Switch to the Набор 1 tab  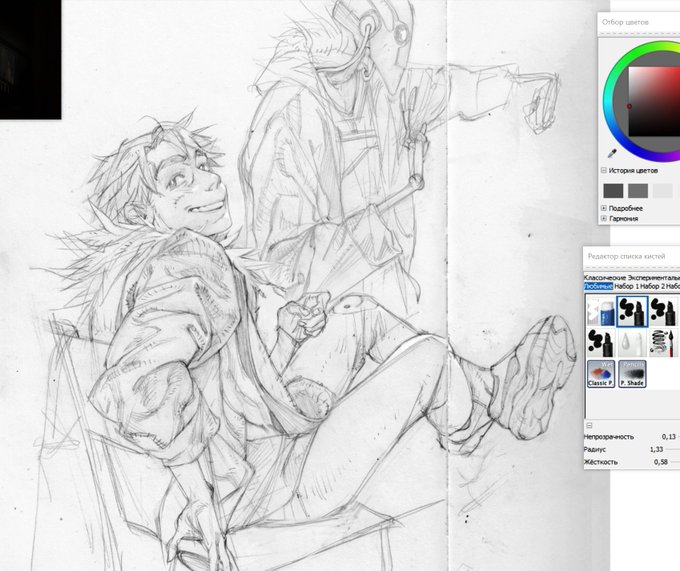coord(626,286)
